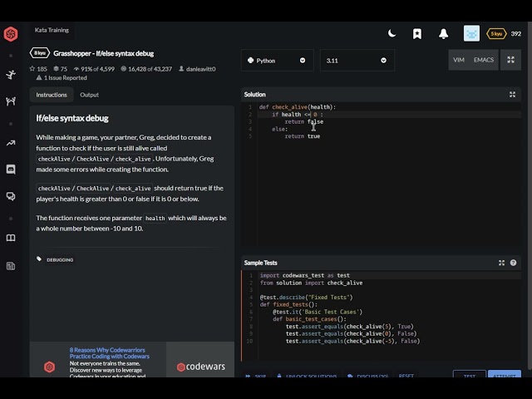Open the Kata practice martial-arts icon in sidebar
Screen dimensions: 532x399
point(11,74)
